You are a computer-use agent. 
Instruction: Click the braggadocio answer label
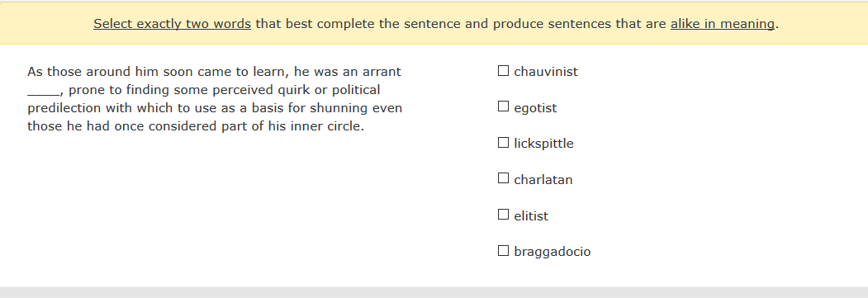(553, 252)
